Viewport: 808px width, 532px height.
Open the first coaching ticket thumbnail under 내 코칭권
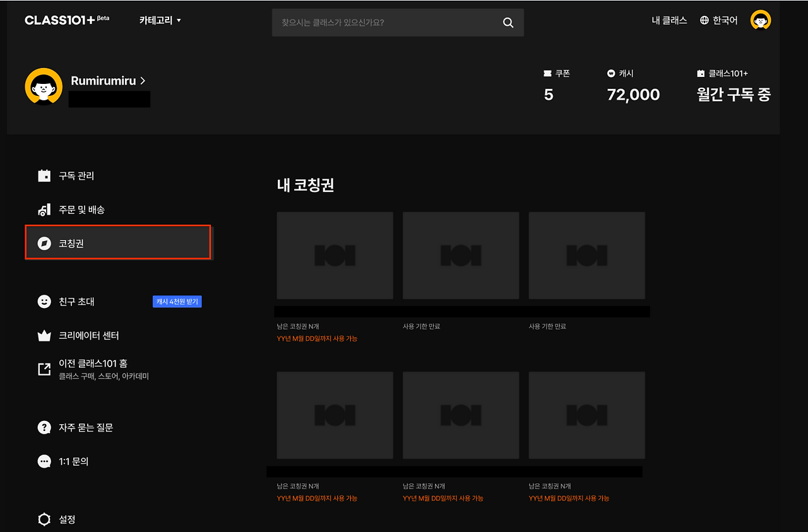335,255
